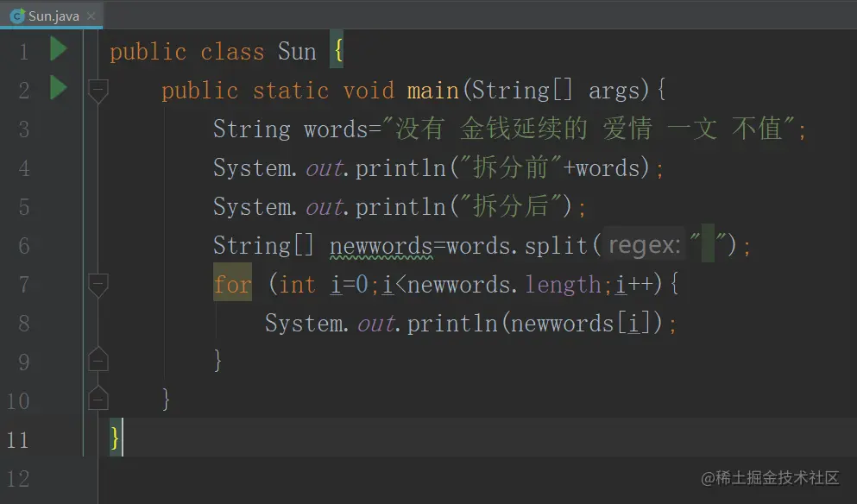Click line number 12 in the gutter
The image size is (857, 504).
pos(17,479)
